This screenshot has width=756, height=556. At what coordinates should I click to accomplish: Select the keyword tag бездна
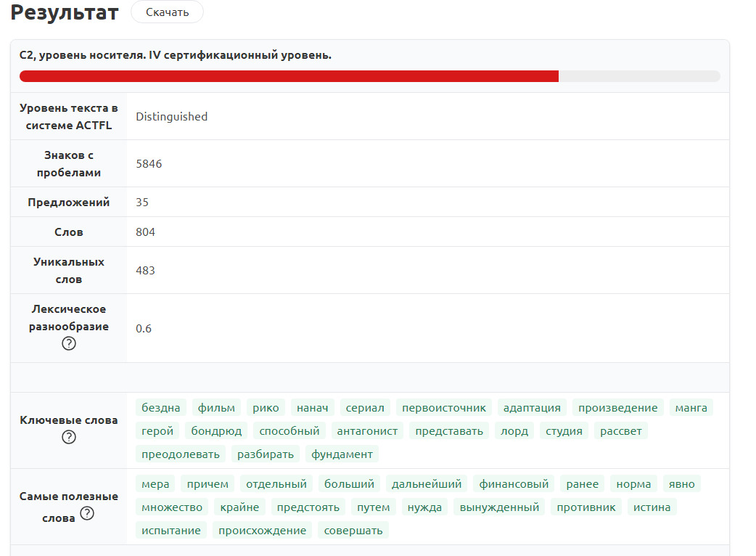[161, 408]
